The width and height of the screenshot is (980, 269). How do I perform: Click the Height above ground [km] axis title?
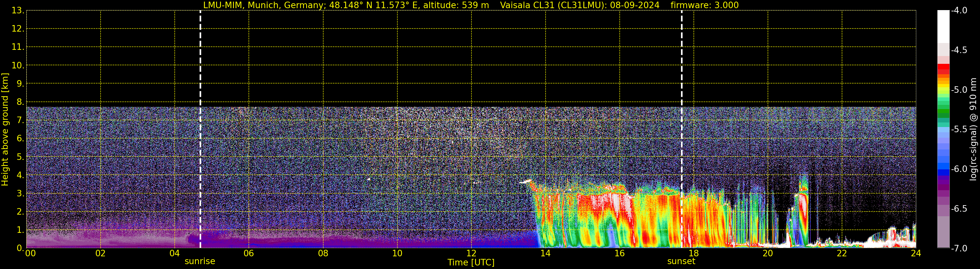5,130
